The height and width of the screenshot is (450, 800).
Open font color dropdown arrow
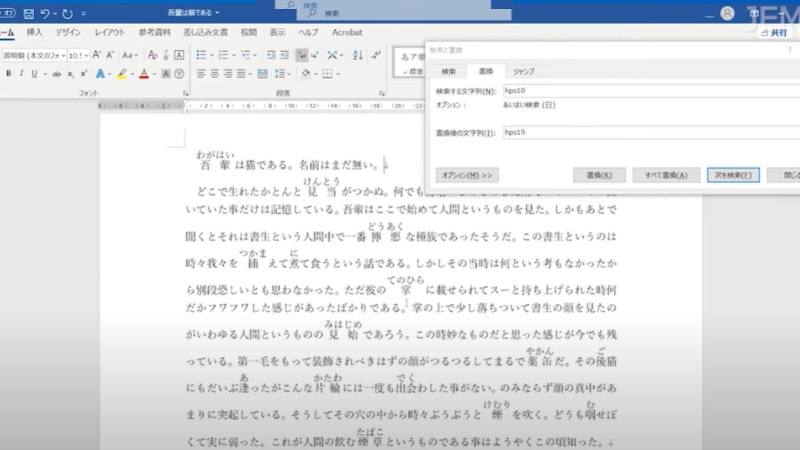click(155, 74)
